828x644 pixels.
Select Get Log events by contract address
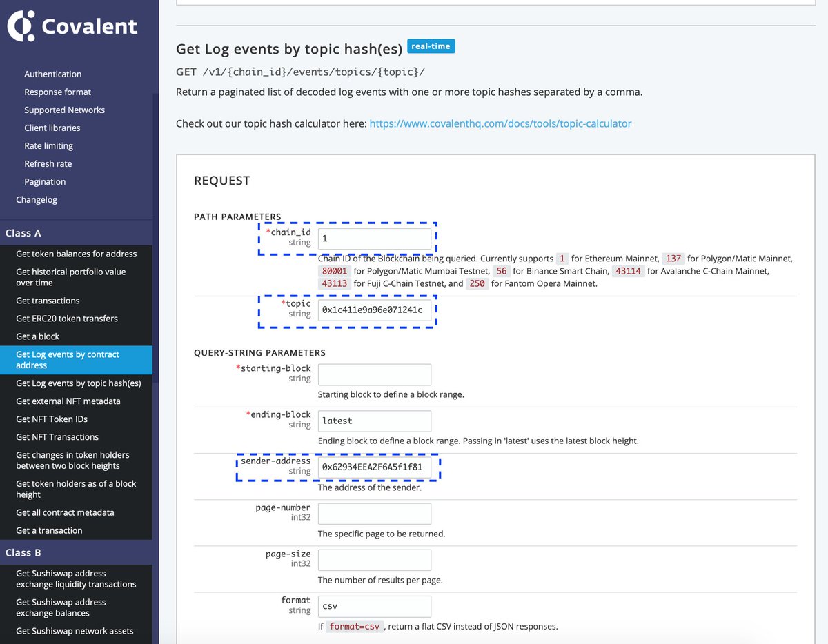pos(76,360)
